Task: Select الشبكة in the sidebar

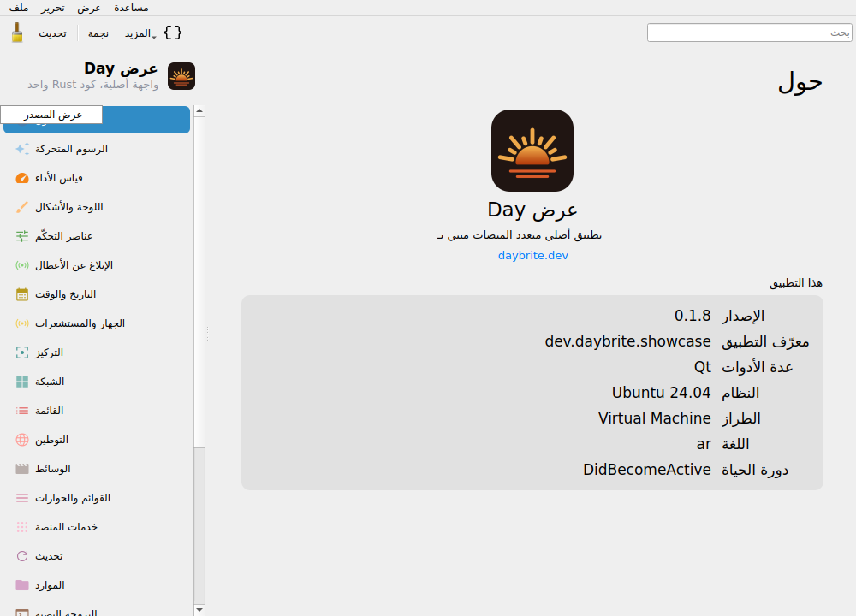Action: click(x=97, y=382)
